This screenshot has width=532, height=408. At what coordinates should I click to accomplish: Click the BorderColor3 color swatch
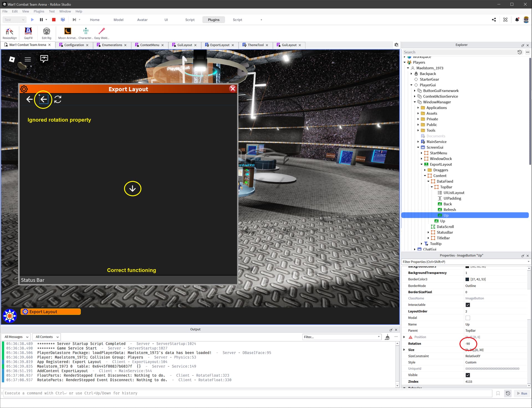click(x=467, y=279)
